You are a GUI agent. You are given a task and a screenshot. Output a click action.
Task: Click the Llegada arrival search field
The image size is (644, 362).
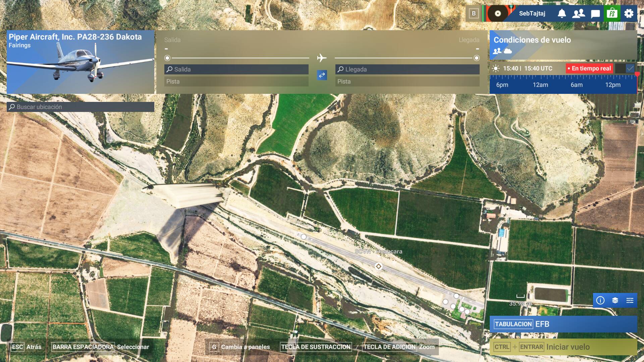tap(408, 69)
